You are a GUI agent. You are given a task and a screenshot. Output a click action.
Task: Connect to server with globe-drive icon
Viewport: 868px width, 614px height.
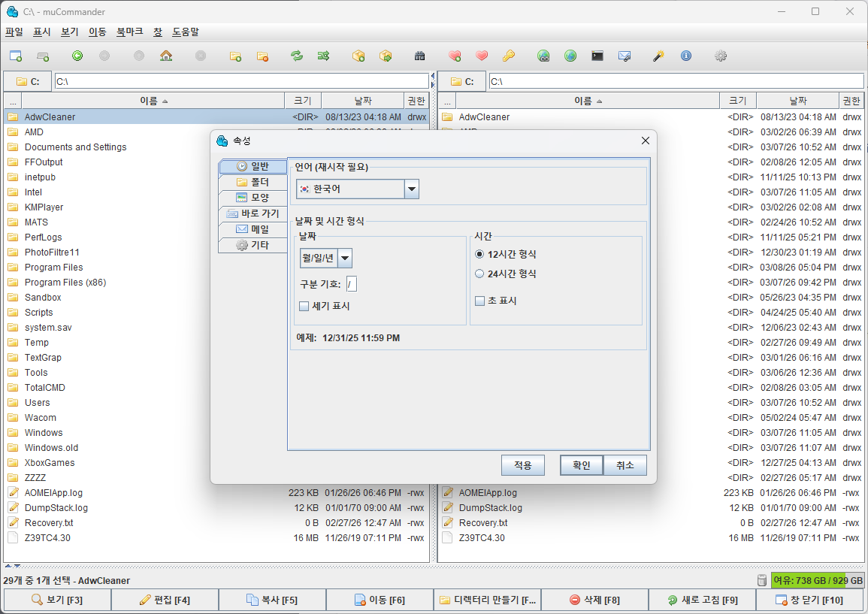[x=543, y=56]
